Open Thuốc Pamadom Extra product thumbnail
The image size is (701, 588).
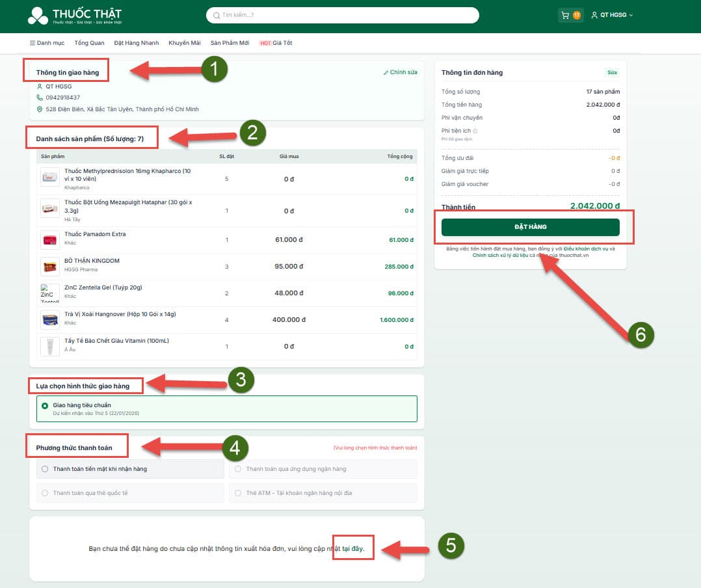coord(49,240)
